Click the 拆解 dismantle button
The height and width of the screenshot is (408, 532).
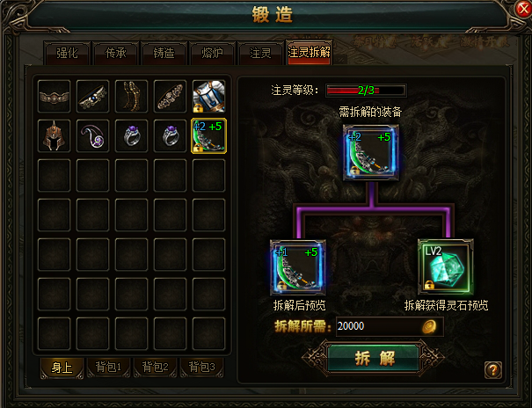[374, 358]
